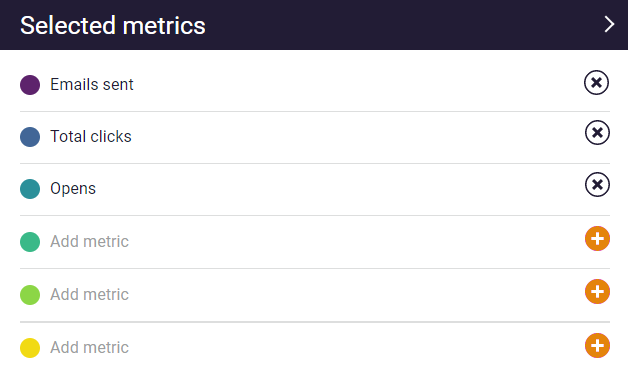Collapse the Selected metrics panel chevron
This screenshot has height=387, width=628.
pyautogui.click(x=609, y=24)
